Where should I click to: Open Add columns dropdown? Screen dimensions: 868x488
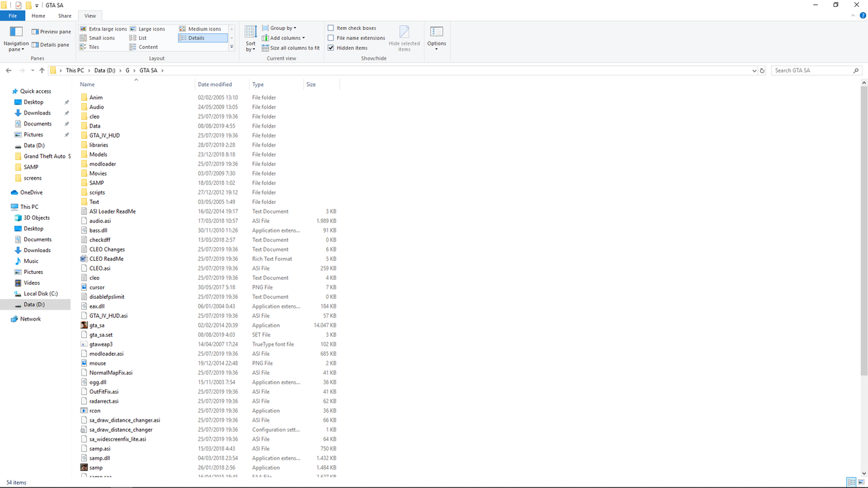[x=283, y=38]
